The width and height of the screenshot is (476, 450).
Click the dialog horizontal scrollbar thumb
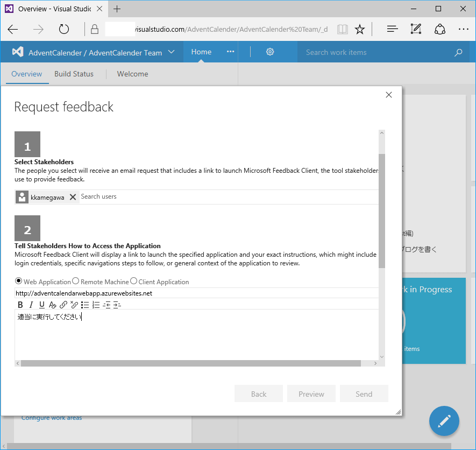point(190,363)
